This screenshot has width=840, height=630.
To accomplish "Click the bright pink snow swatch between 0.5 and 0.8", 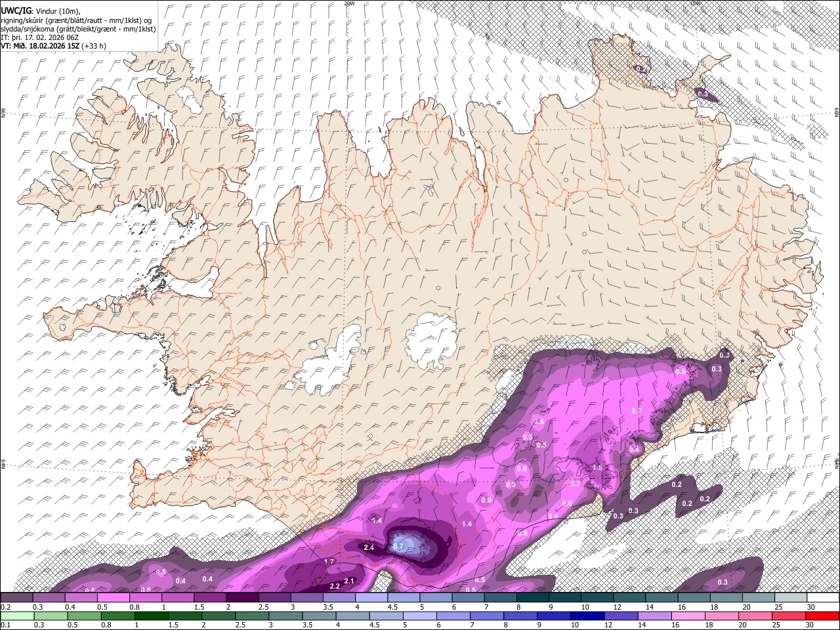I will click(x=114, y=598).
